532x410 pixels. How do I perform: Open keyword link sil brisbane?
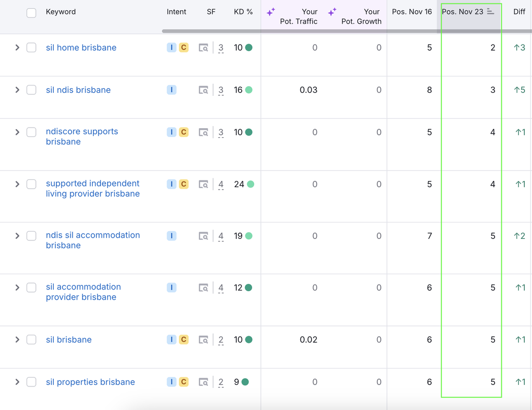pos(69,340)
